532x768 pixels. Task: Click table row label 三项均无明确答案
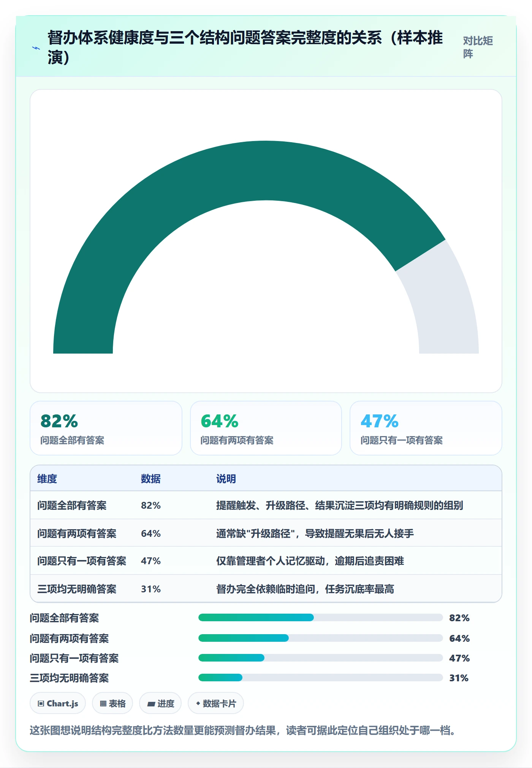tap(77, 589)
